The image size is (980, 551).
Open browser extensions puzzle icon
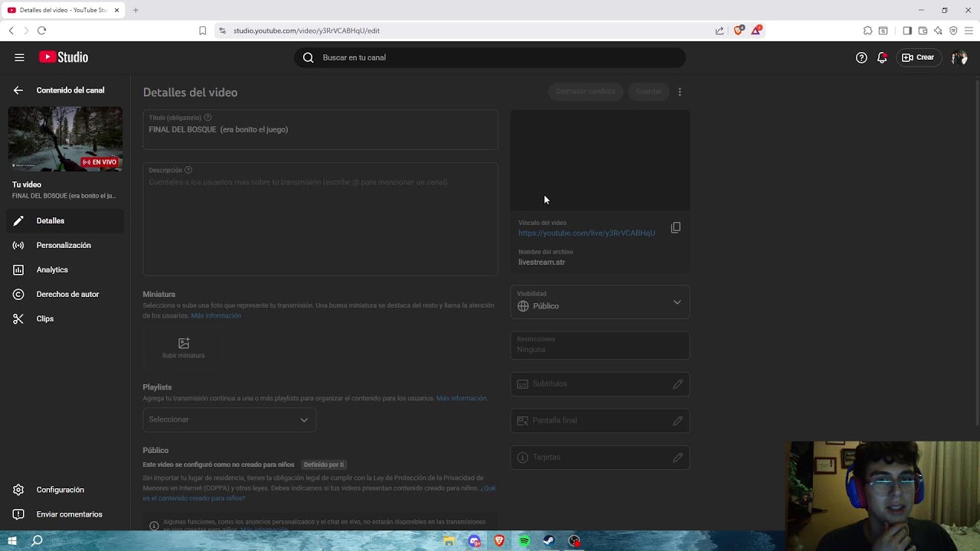(867, 31)
